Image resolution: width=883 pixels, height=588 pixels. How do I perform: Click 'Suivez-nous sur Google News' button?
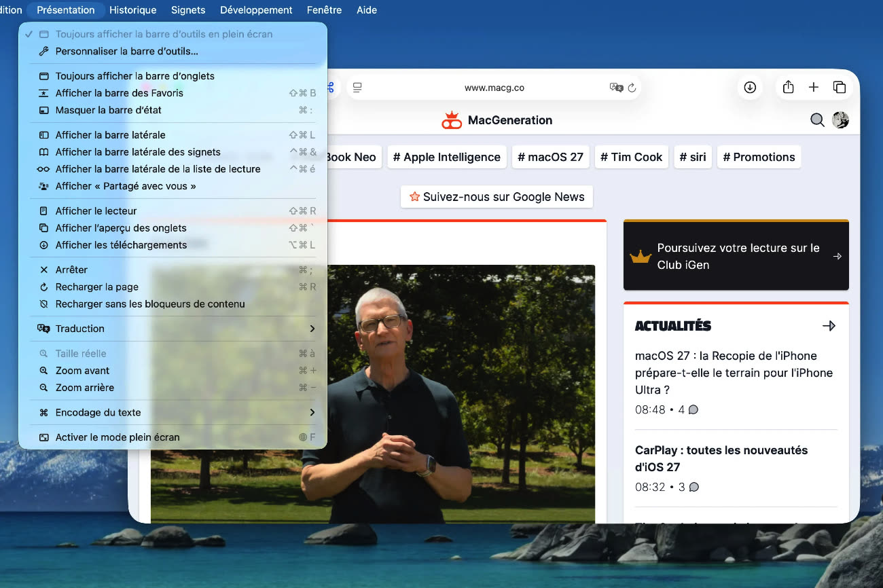[x=497, y=197]
